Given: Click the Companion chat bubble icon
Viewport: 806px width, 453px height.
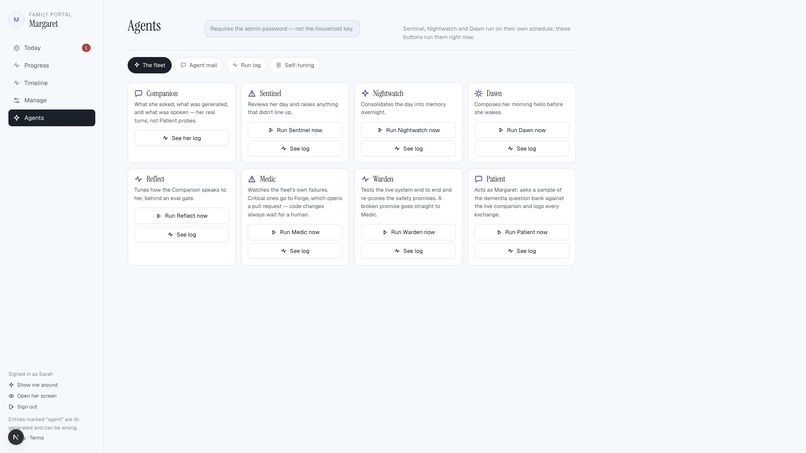Looking at the screenshot, I should coord(138,94).
